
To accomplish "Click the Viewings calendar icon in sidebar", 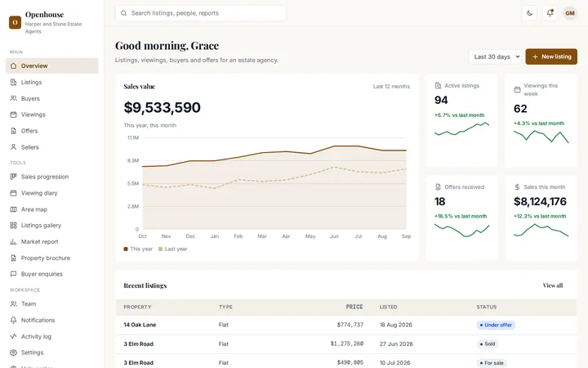I will coord(14,114).
